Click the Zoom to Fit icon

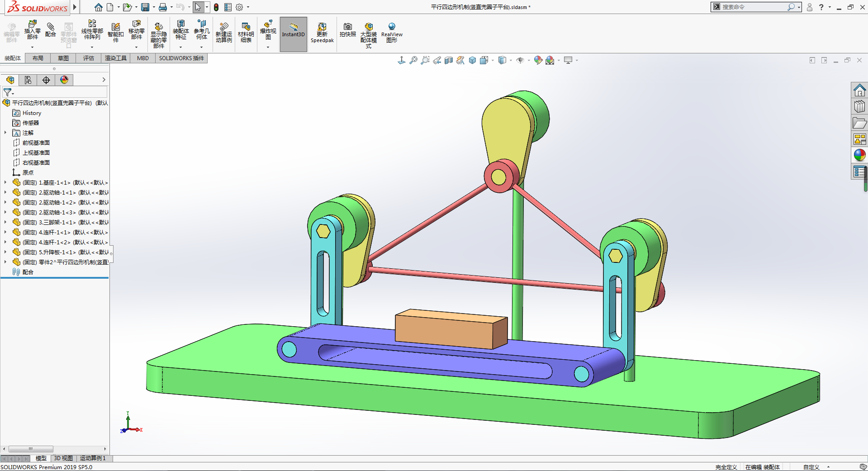413,60
